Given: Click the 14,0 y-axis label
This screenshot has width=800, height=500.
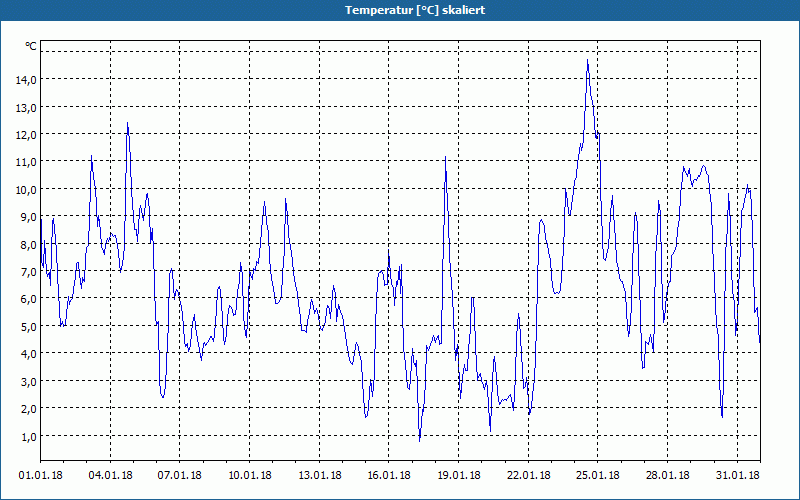Looking at the screenshot, I should pyautogui.click(x=27, y=79).
